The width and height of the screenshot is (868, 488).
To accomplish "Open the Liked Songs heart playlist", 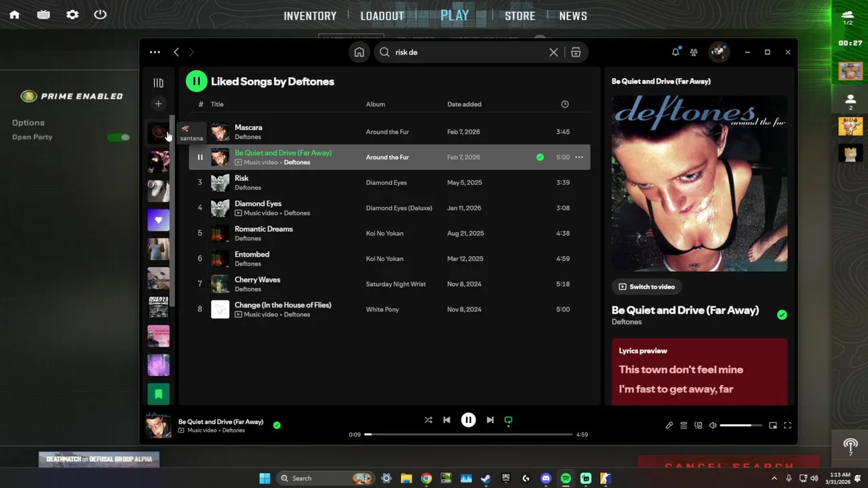I will point(159,220).
